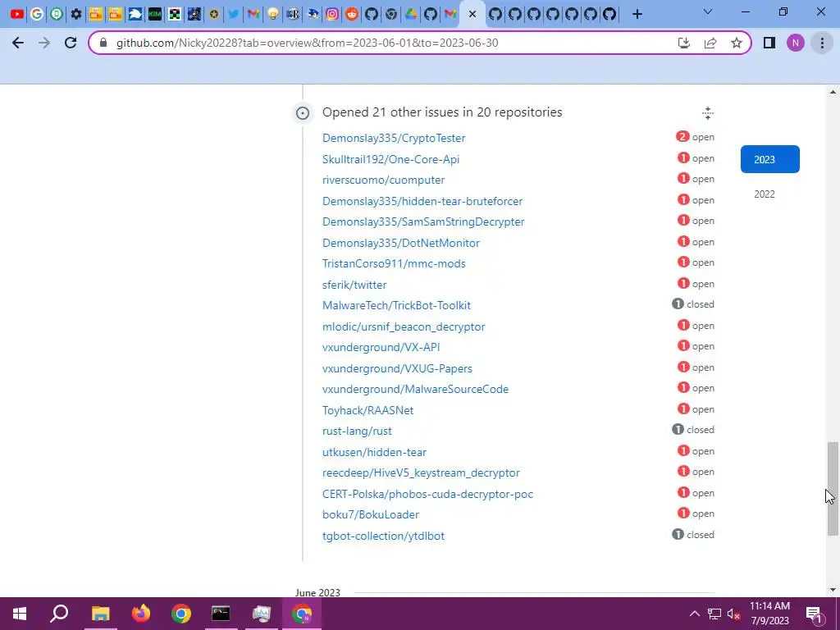Open File Explorer from taskbar

[100, 614]
